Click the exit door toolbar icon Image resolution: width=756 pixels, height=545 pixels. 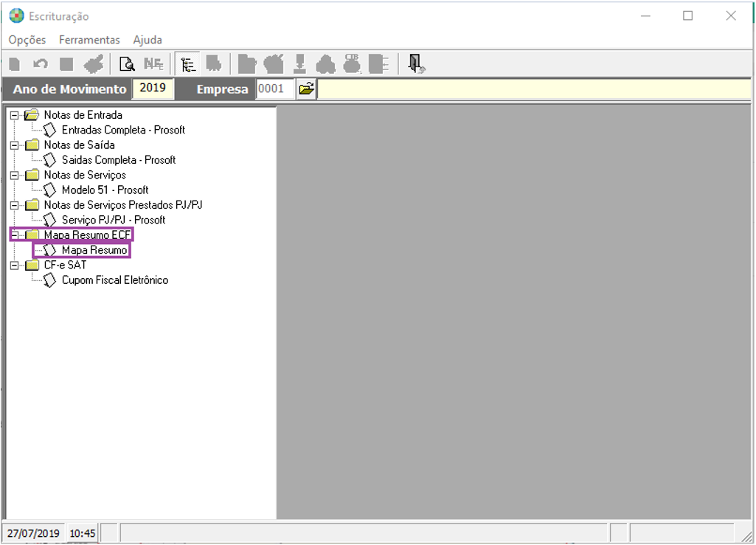[415, 63]
